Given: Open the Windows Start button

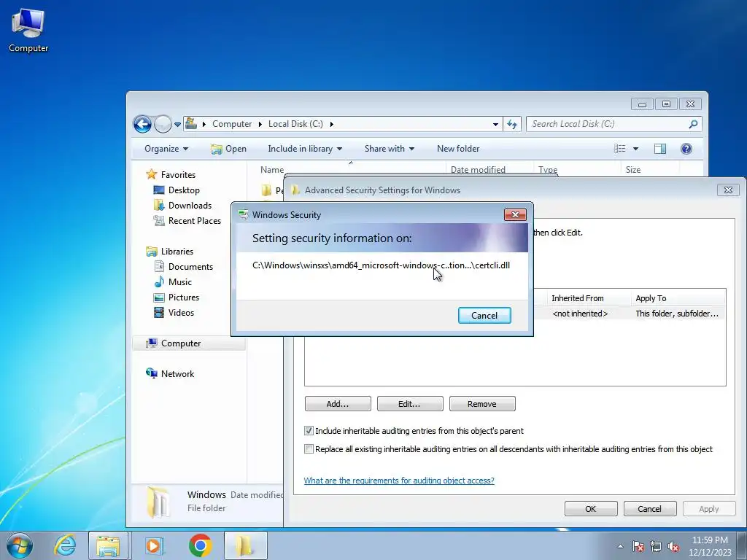Looking at the screenshot, I should [20, 545].
